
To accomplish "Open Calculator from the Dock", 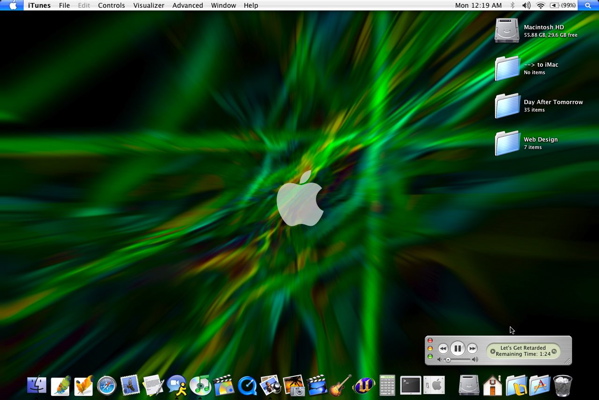I will (387, 385).
